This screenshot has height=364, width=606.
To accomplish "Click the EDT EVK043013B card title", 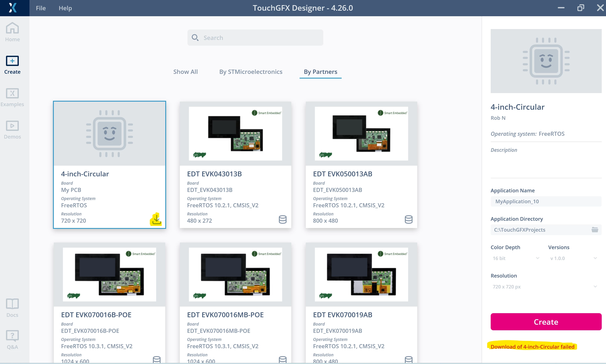I will click(x=214, y=174).
